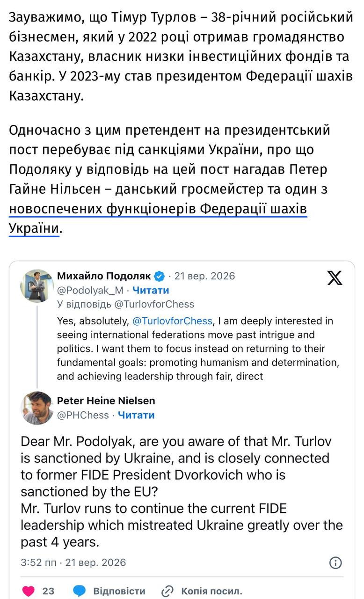Screen dimensions: 364x599
Task: Open the tweet info circle icon
Action: [x=335, y=562]
